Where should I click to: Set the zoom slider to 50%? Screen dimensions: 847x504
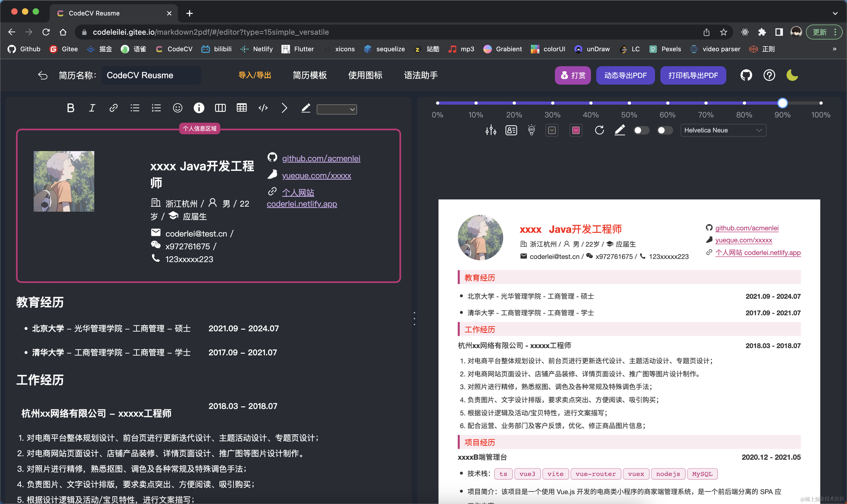coord(629,103)
